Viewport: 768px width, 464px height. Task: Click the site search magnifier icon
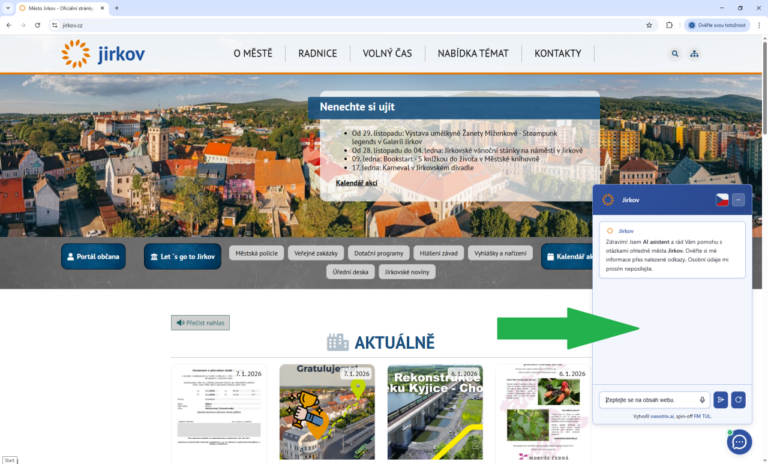click(674, 54)
